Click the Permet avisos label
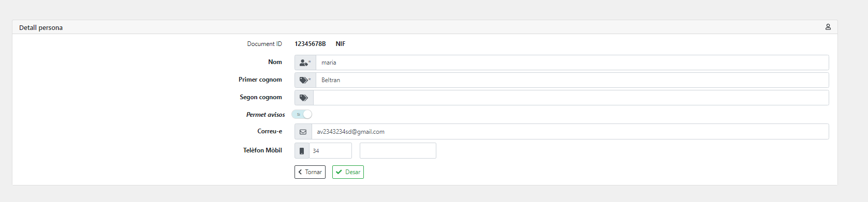 [266, 115]
